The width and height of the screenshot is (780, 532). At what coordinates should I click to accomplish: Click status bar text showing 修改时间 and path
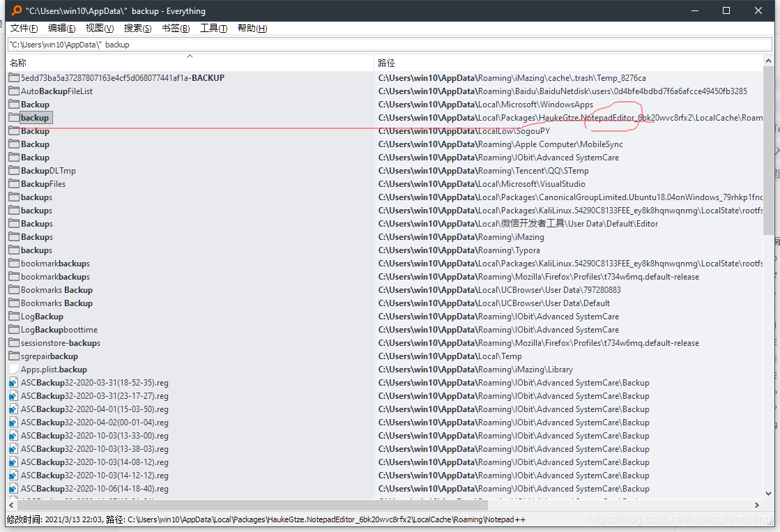(266, 519)
